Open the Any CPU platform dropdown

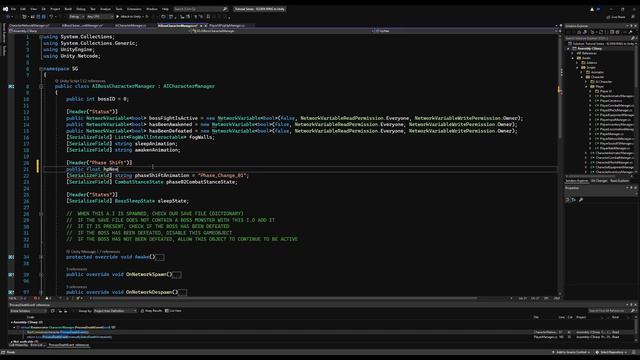(100, 17)
